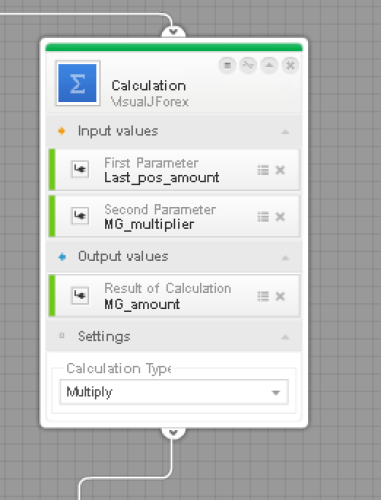381x500 pixels.
Task: Click the bottom output connector of block
Action: [173, 433]
